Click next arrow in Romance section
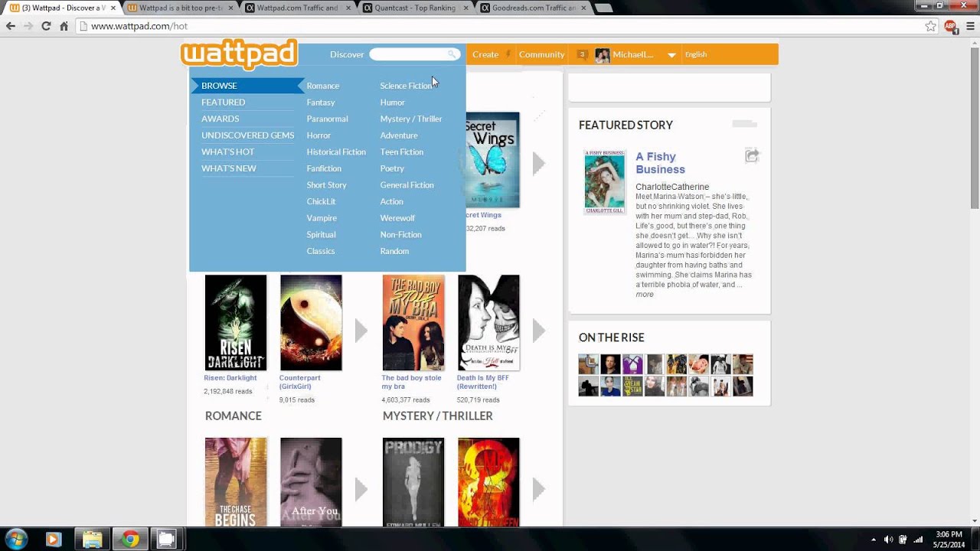 click(361, 489)
